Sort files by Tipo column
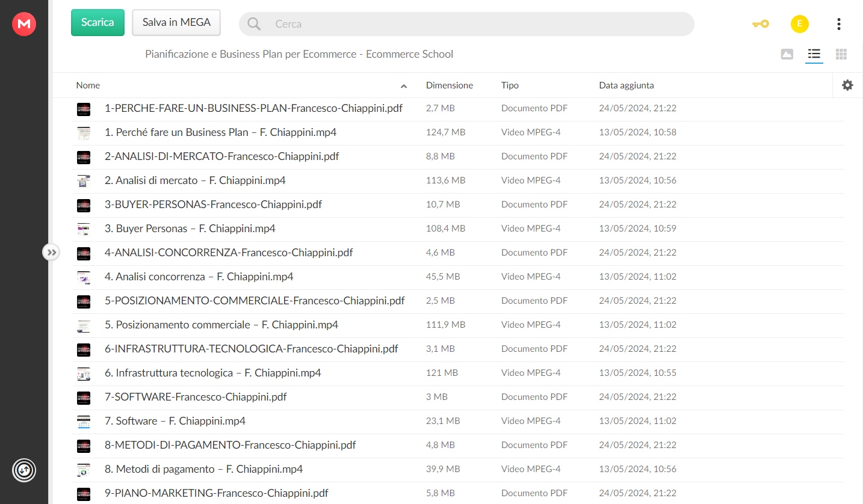 [510, 85]
